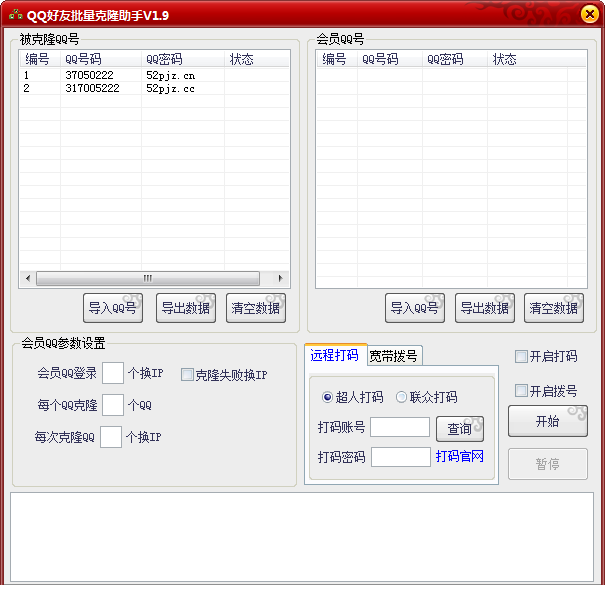Focus the 打码密码 input field
The image size is (605, 608).
point(401,457)
